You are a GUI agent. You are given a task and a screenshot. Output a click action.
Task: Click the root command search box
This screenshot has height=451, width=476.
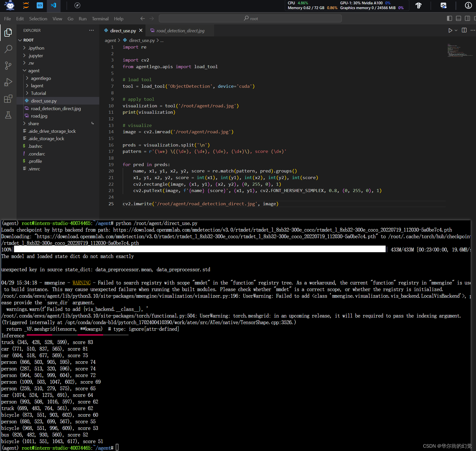pyautogui.click(x=250, y=19)
